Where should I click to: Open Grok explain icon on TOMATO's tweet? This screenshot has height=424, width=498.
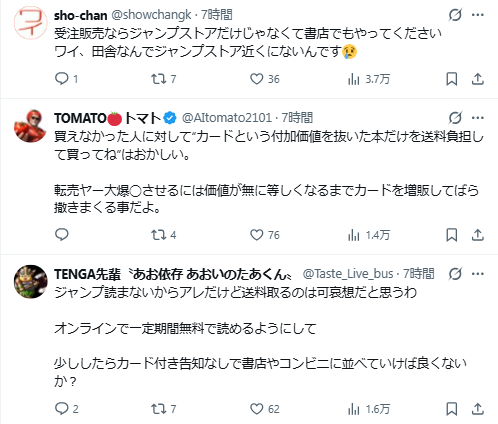point(455,118)
